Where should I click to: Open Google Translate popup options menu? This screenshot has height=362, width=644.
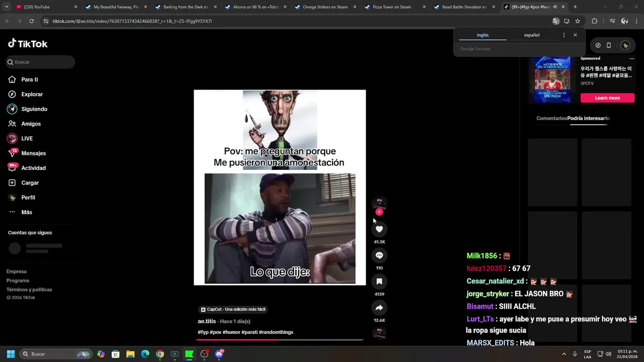[x=563, y=35]
